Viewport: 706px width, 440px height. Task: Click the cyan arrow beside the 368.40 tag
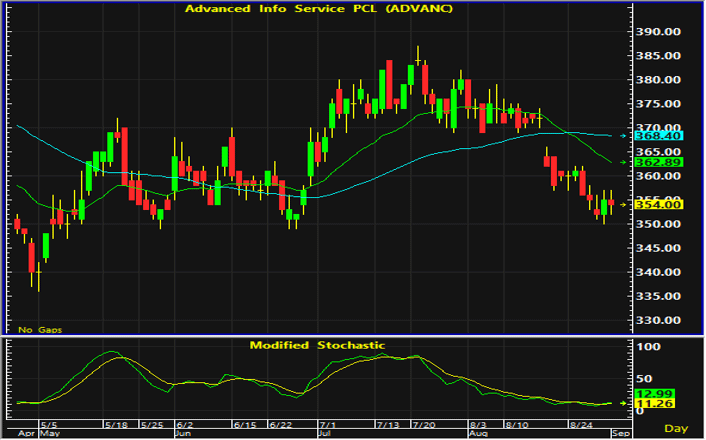click(x=623, y=136)
